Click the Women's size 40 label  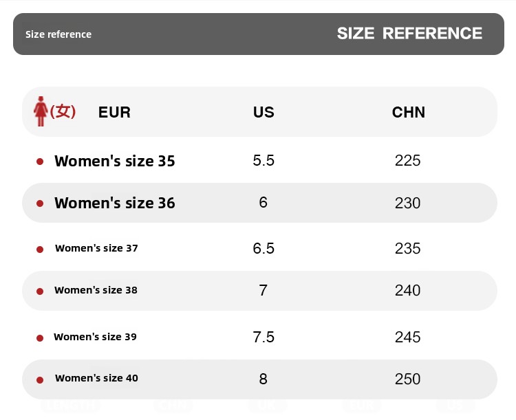coord(96,378)
